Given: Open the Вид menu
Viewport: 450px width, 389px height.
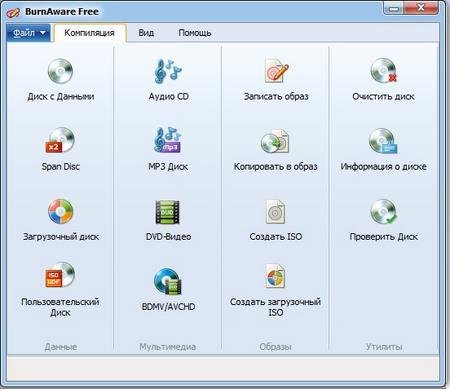Looking at the screenshot, I should coord(146,33).
